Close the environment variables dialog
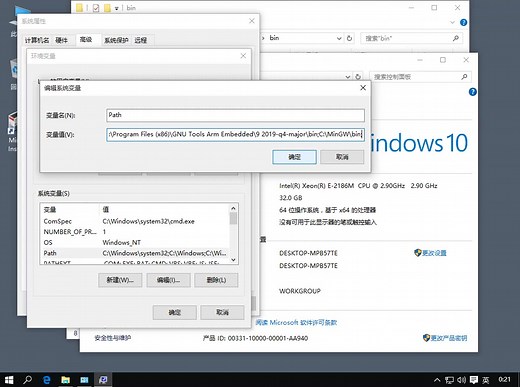Screen dimensions: 520x387 243,56
